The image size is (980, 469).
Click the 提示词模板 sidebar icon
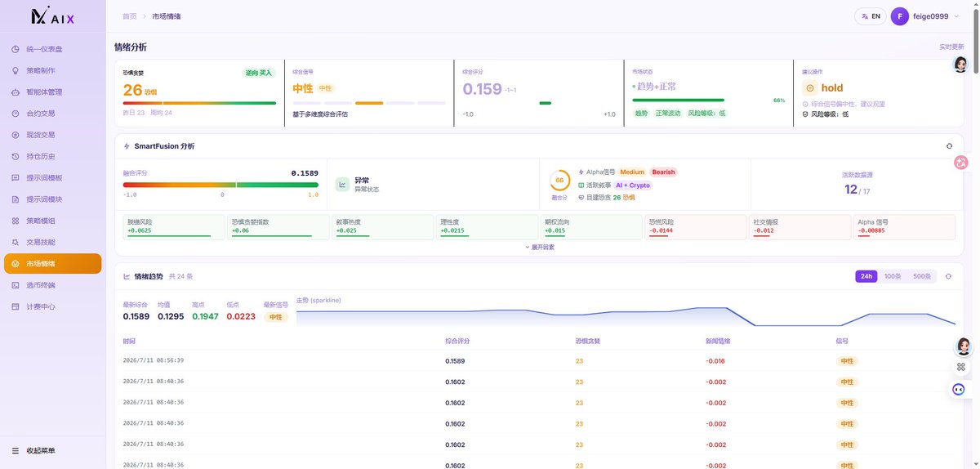(x=16, y=178)
